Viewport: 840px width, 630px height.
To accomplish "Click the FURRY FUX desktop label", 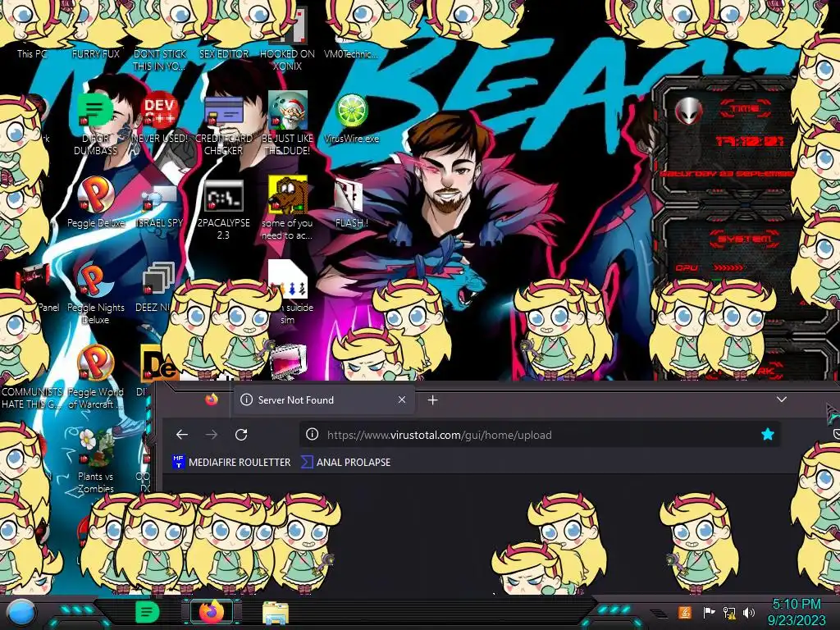I will (x=95, y=53).
